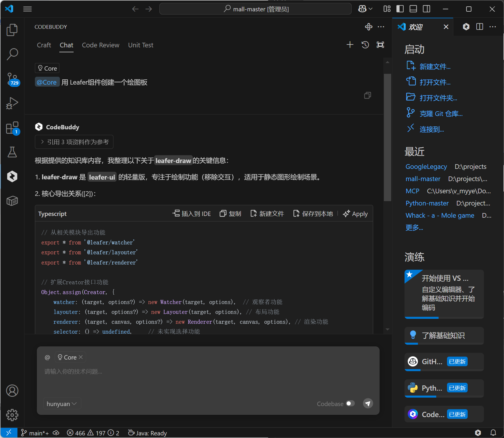This screenshot has width=504, height=438.
Task: Click Apply on the Typescript code block
Action: [355, 214]
